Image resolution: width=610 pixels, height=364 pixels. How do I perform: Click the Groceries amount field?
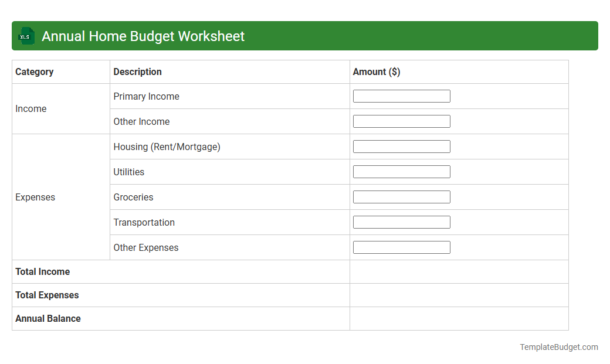(401, 196)
